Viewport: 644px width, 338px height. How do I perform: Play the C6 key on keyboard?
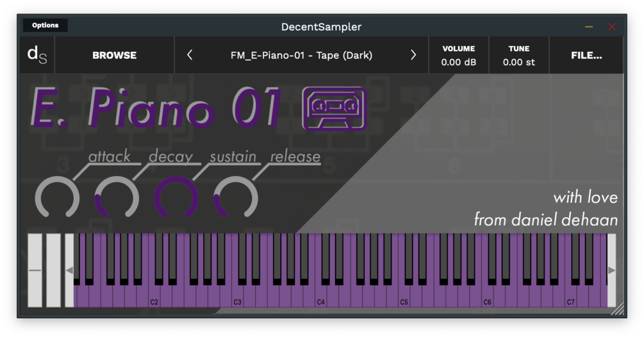(x=487, y=297)
